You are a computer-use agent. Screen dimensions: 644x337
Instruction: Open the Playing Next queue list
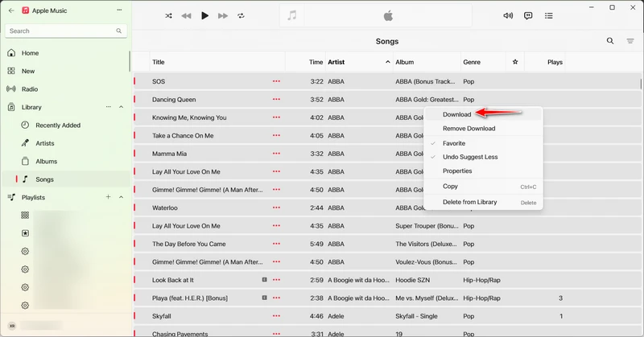coord(549,15)
